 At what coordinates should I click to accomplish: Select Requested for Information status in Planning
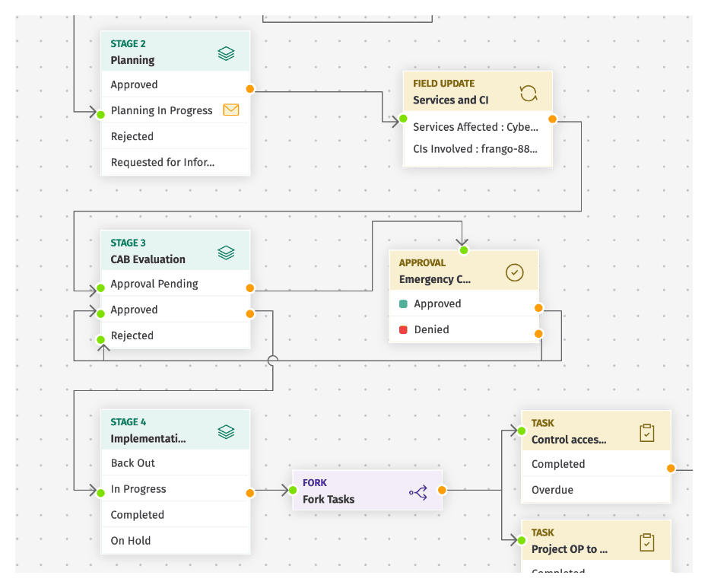pyautogui.click(x=163, y=162)
